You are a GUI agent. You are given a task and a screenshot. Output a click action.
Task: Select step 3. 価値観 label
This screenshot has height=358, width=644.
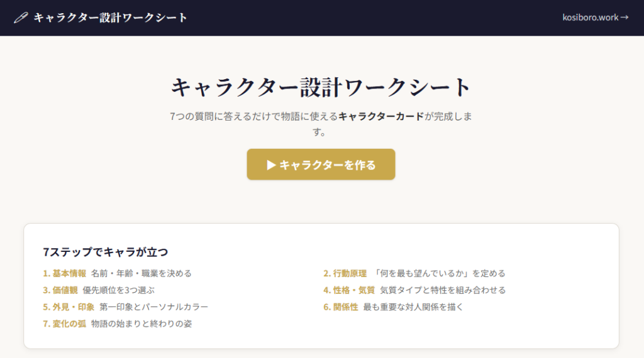[60, 290]
